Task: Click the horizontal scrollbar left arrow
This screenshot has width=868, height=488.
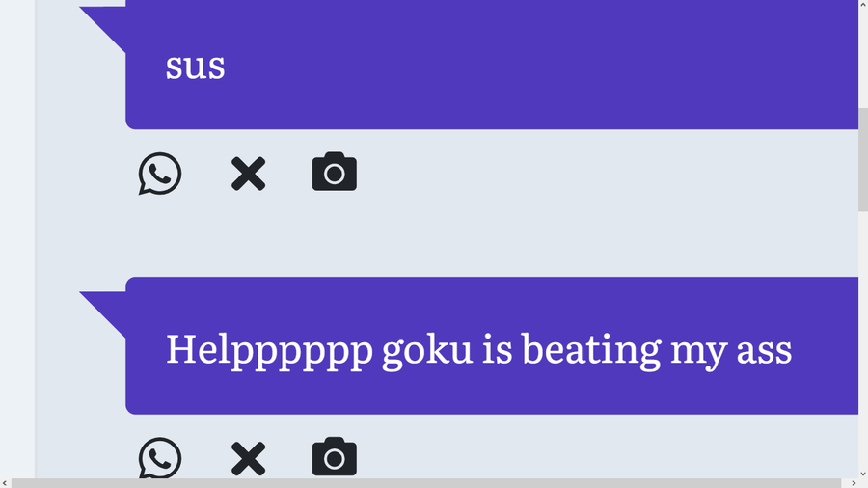Action: pos(5,483)
